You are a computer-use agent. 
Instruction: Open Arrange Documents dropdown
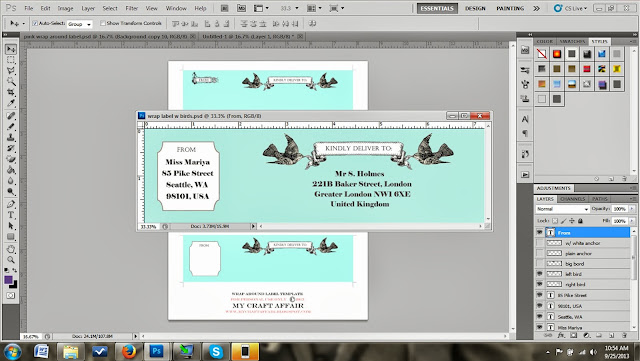click(313, 8)
